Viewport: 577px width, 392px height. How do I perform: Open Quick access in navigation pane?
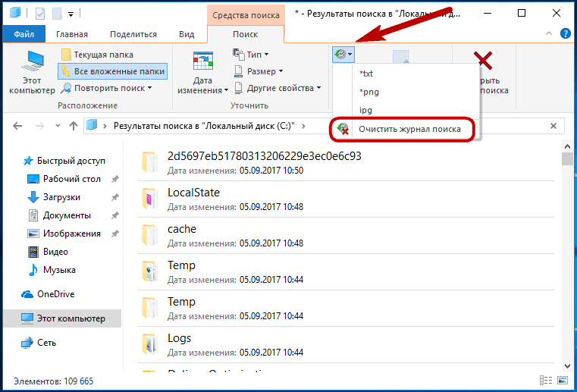[x=64, y=161]
